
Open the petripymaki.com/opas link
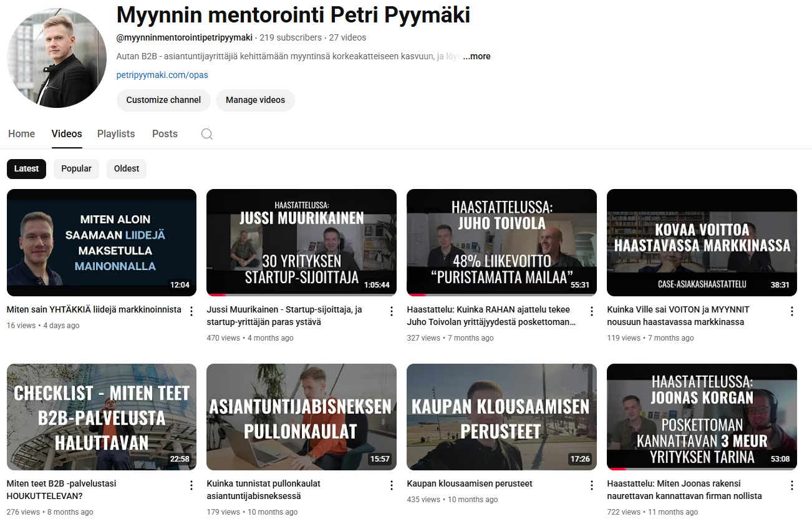click(162, 75)
